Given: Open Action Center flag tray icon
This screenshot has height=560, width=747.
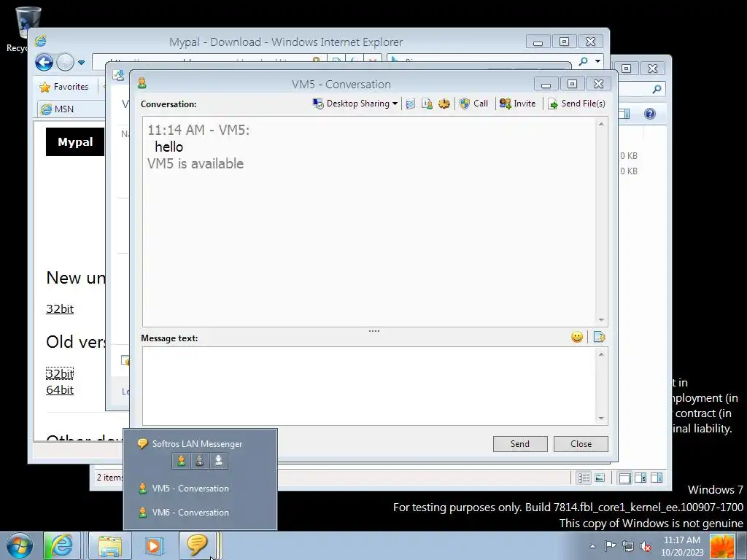Looking at the screenshot, I should click(610, 546).
